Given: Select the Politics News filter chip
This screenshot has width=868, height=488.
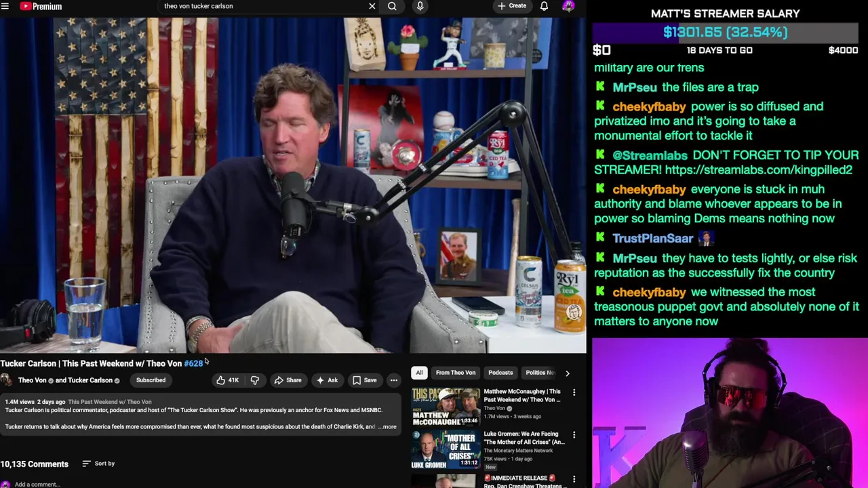Looking at the screenshot, I should pos(540,373).
